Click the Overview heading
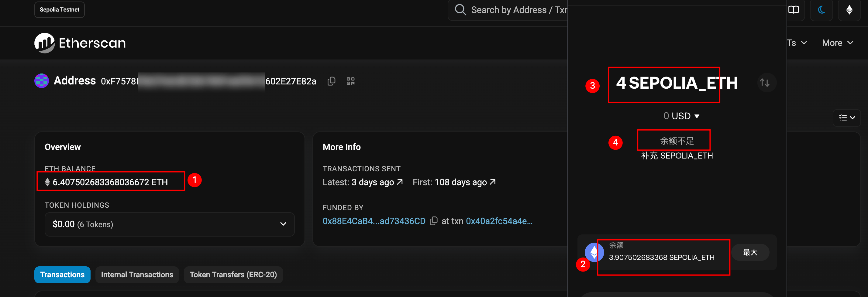The height and width of the screenshot is (297, 868). (63, 147)
